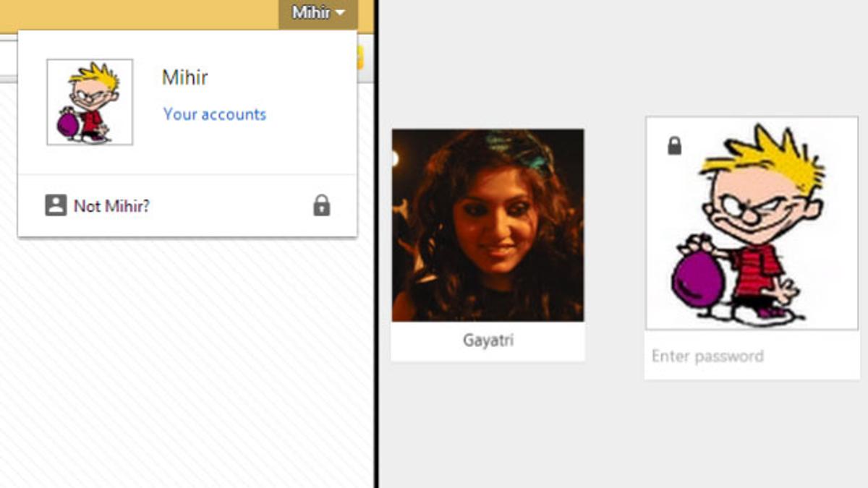Click the Mihir name heading in the popup
The height and width of the screenshot is (488, 868).
[185, 77]
